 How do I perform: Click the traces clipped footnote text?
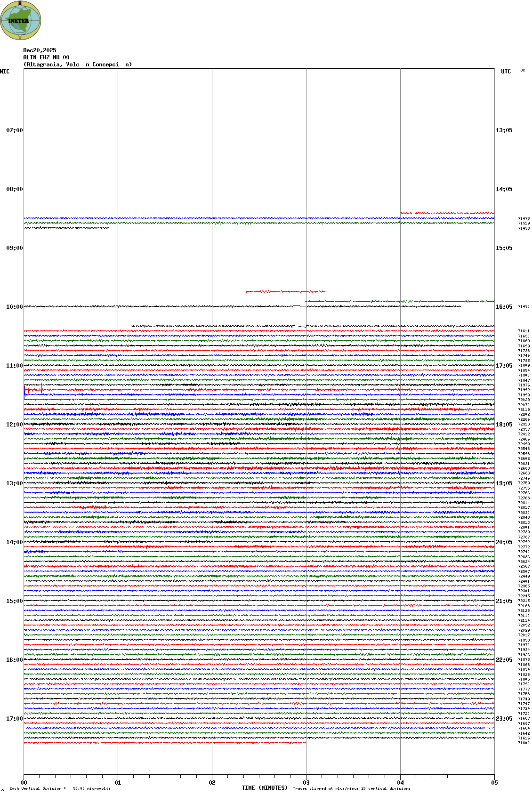click(x=351, y=788)
